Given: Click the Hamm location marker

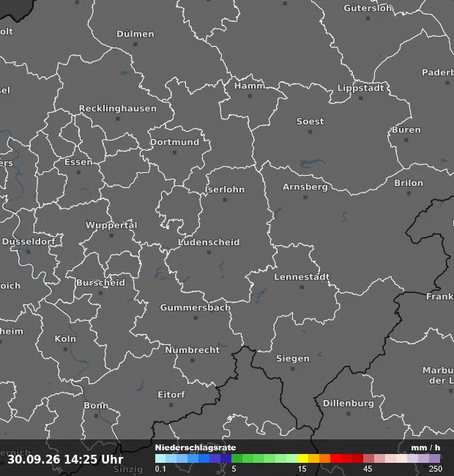Looking at the screenshot, I should point(250,96).
